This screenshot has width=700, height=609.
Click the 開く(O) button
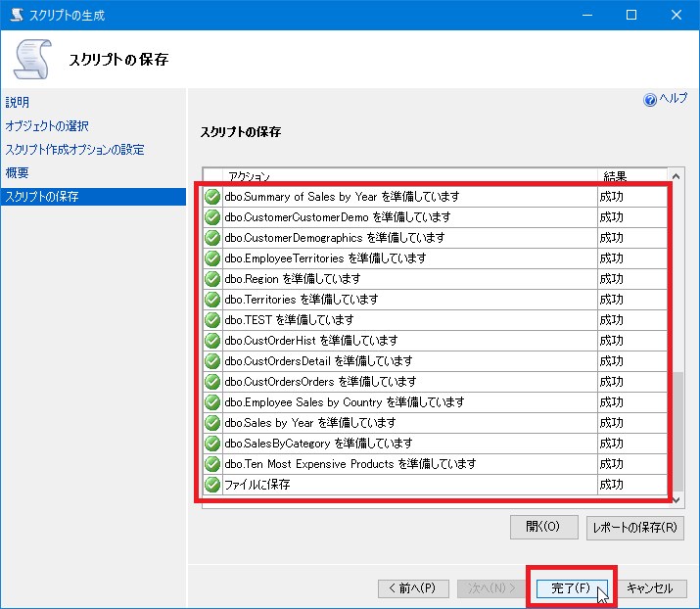coord(543,527)
